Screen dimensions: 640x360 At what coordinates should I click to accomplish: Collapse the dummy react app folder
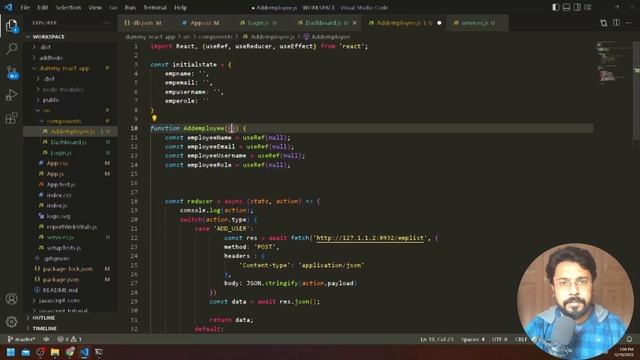(64, 68)
